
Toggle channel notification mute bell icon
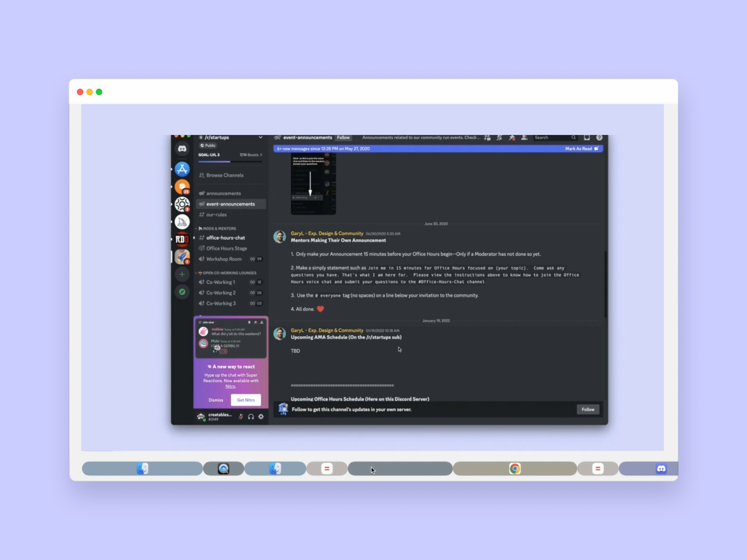point(500,138)
